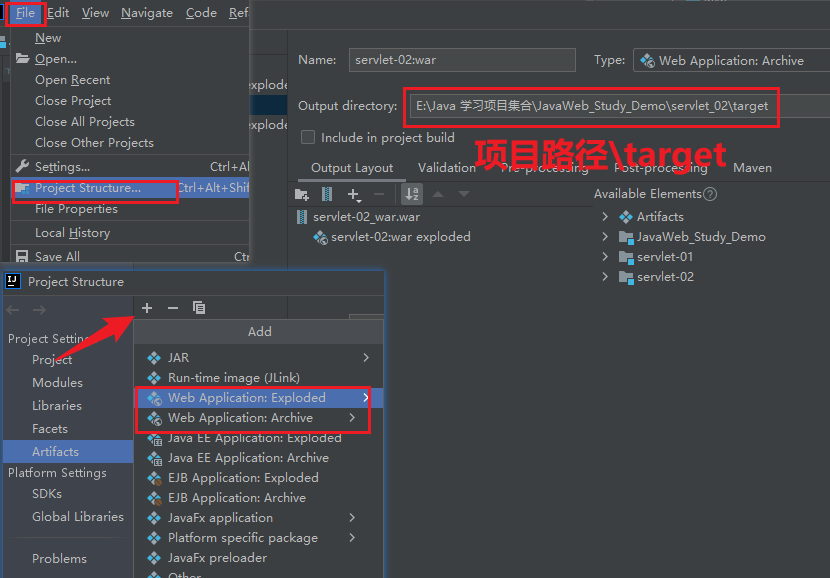Image resolution: width=830 pixels, height=578 pixels.
Task: Enable Include in project build checkbox
Action: 308,137
